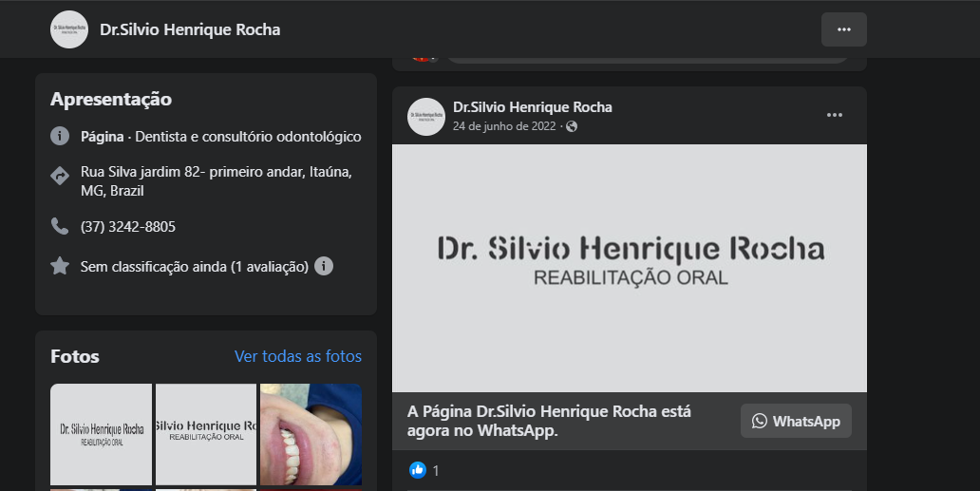The height and width of the screenshot is (491, 980).
Task: Open the post date 24 de junho de 2022
Action: 503,126
